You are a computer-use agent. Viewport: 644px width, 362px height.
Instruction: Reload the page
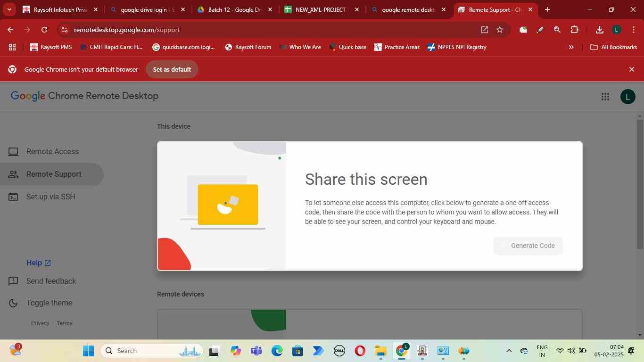click(44, 30)
